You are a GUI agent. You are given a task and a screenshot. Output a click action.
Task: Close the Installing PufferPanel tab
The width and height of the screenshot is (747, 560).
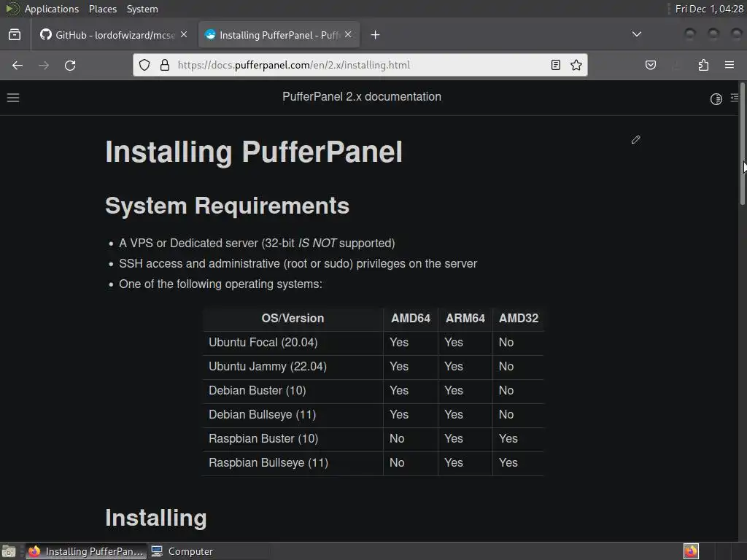(348, 34)
